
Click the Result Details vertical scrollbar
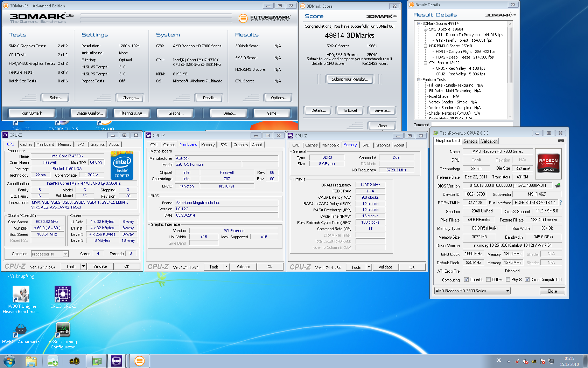[x=510, y=70]
